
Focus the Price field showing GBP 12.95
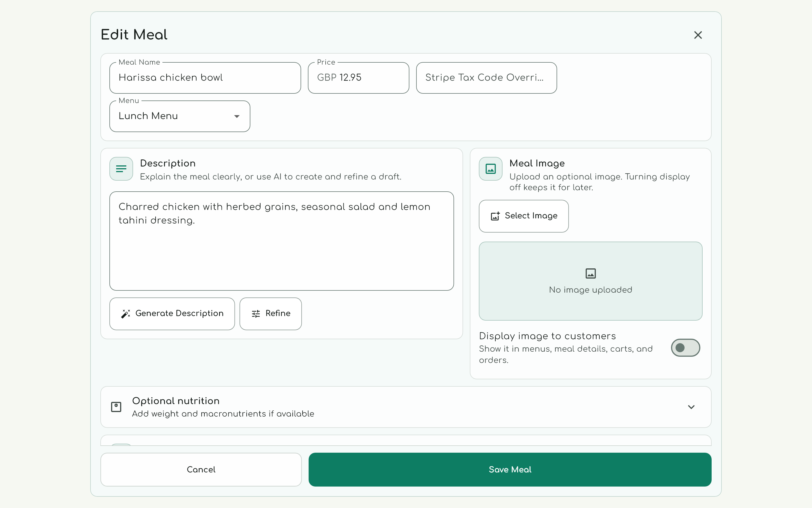358,78
